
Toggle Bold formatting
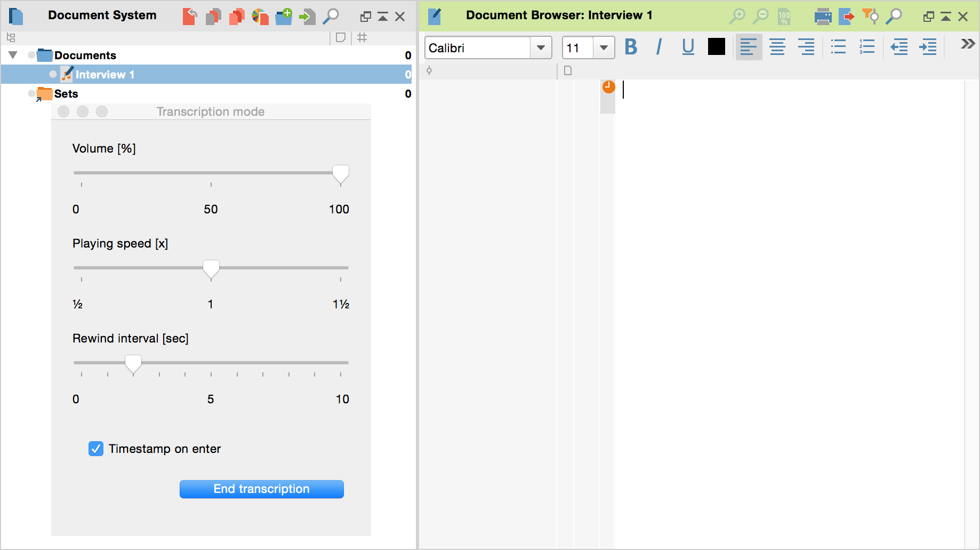point(631,47)
